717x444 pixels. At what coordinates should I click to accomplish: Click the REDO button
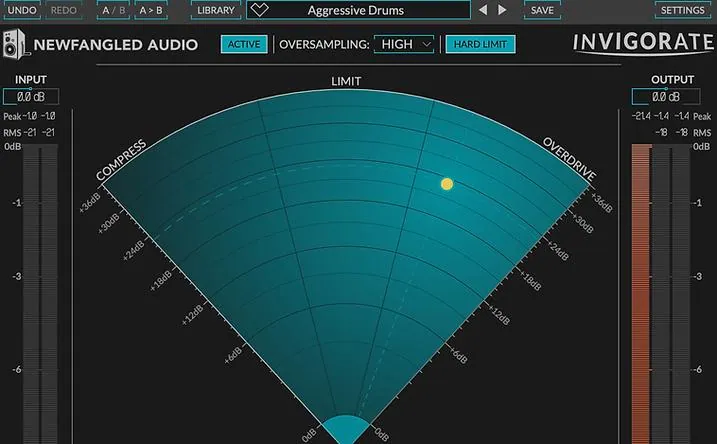click(x=63, y=11)
